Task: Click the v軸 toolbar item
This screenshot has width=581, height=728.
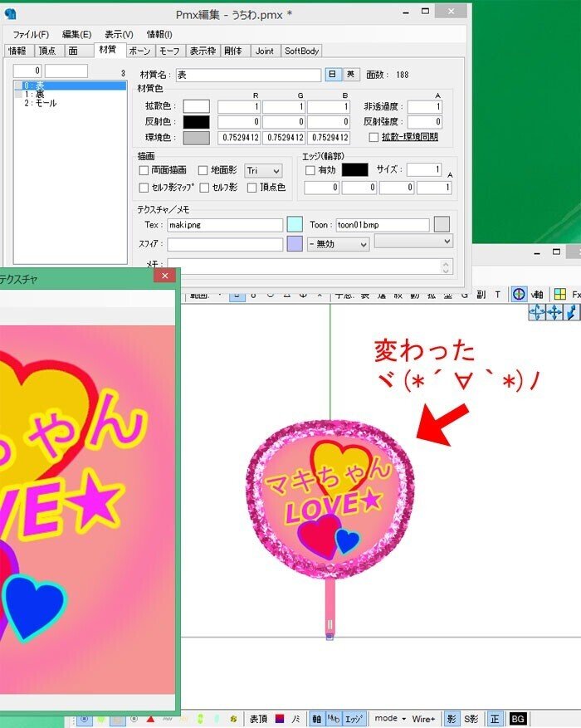Action: 537,295
